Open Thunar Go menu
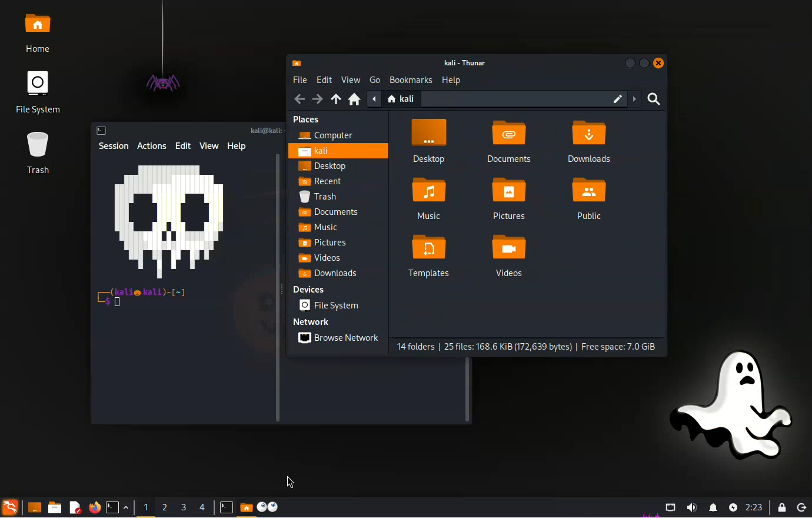 point(375,80)
